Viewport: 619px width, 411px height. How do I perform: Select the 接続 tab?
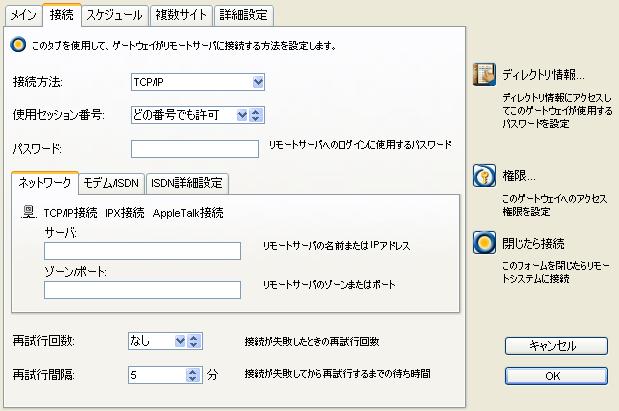(62, 15)
